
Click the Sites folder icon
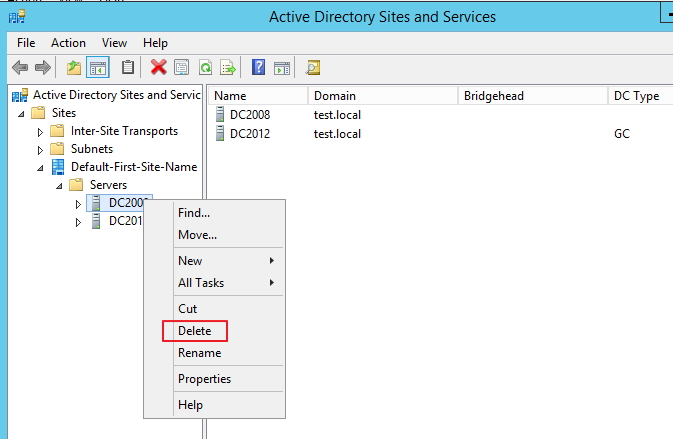click(x=38, y=113)
